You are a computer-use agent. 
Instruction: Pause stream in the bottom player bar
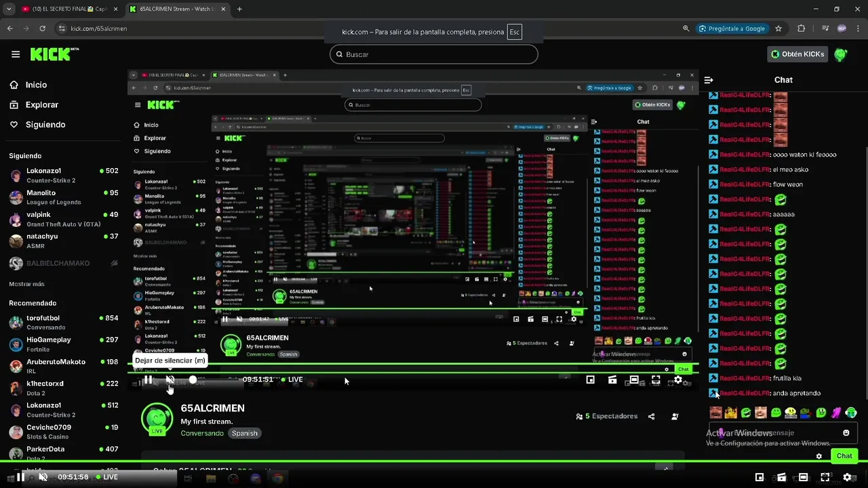21,477
